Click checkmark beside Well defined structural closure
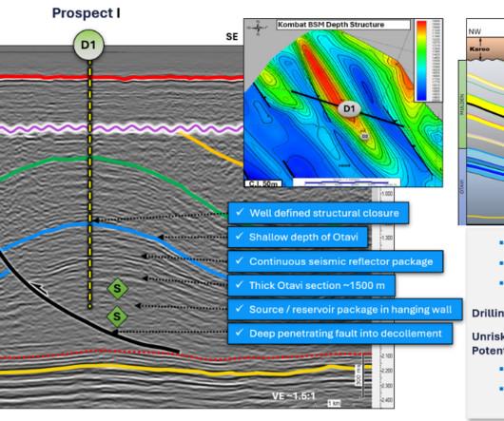 coord(240,212)
